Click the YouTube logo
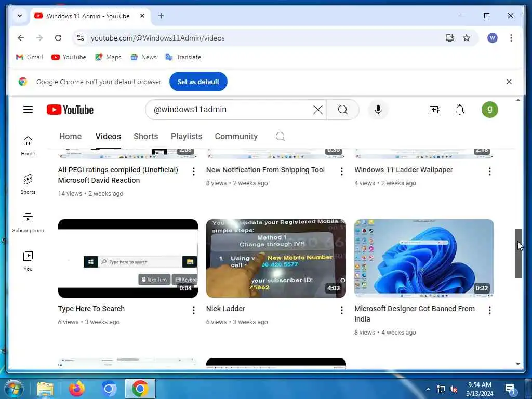 (70, 110)
